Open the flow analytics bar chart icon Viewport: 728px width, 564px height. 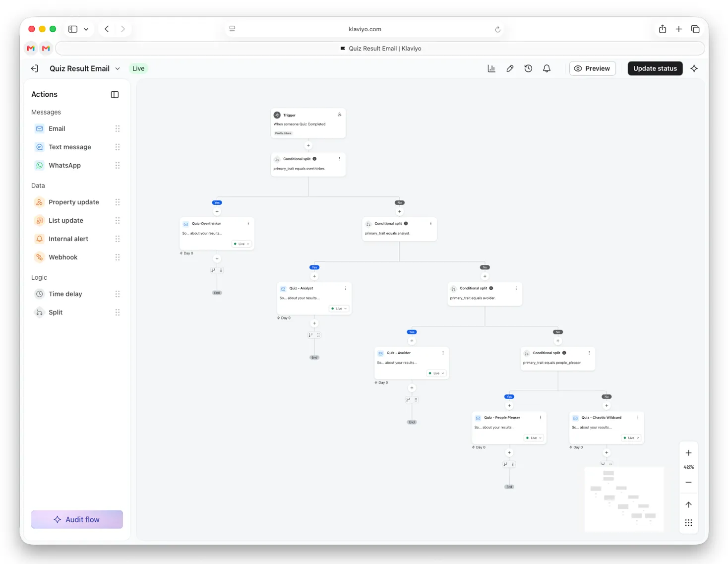[491, 68]
